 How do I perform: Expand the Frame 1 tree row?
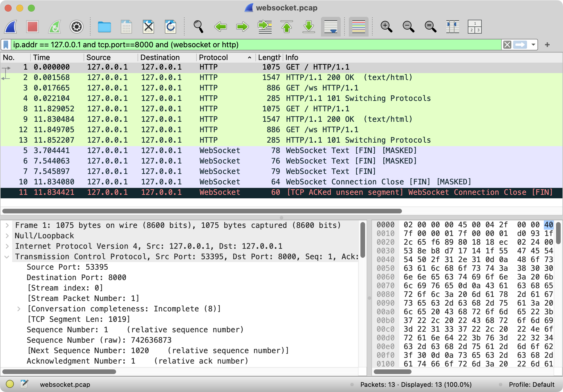click(7, 225)
